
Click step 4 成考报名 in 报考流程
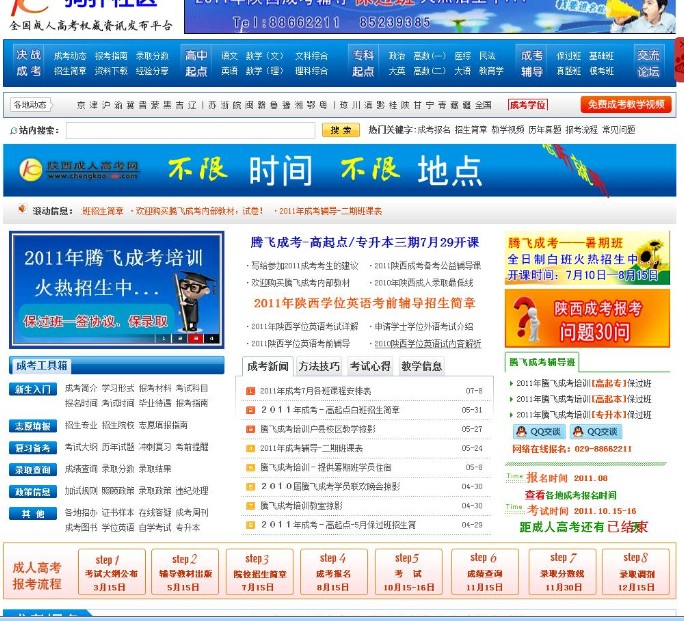point(334,572)
